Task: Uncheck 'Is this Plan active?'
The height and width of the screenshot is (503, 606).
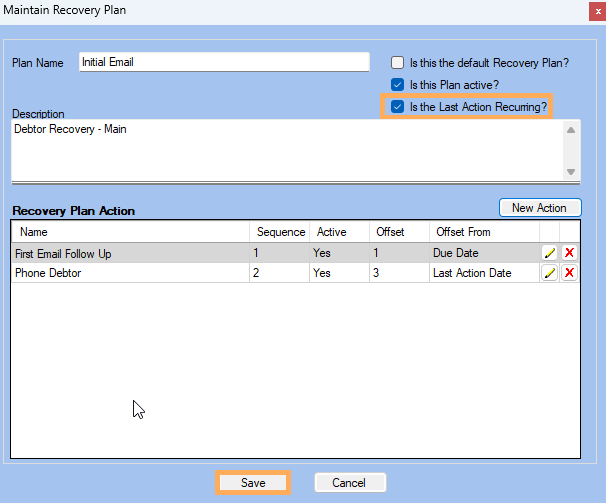Action: (x=397, y=84)
